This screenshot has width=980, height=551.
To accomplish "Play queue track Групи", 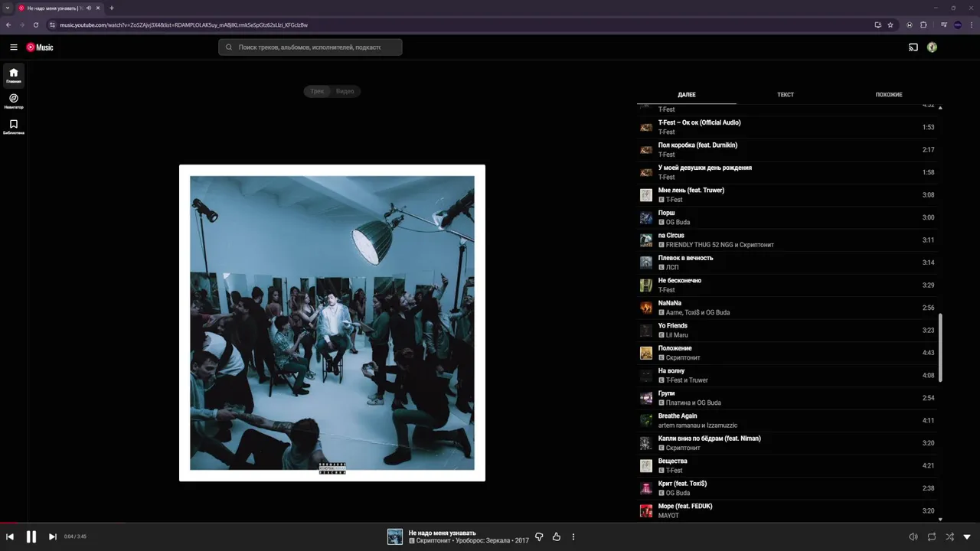I will pyautogui.click(x=788, y=398).
